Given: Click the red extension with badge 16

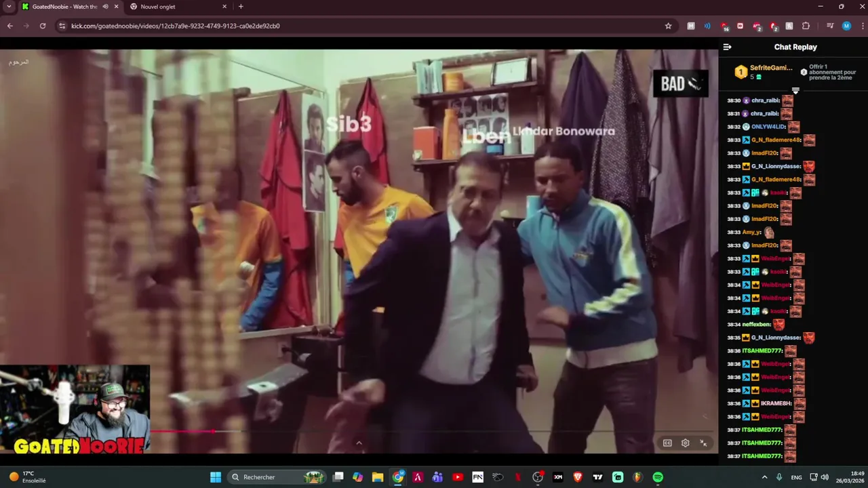Looking at the screenshot, I should (x=724, y=26).
